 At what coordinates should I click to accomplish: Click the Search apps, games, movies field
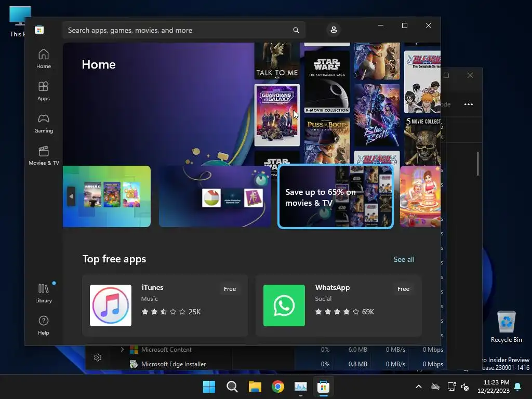[184, 30]
